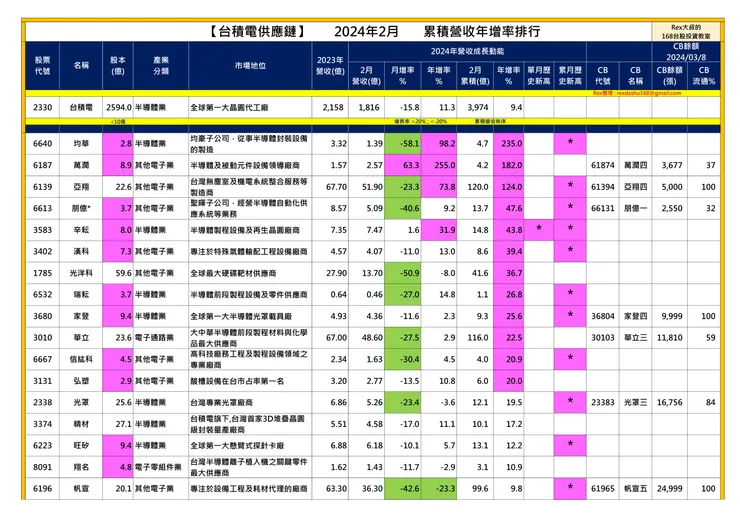Click the 16,756 CB balance value
The image size is (740, 523).
pos(669,402)
